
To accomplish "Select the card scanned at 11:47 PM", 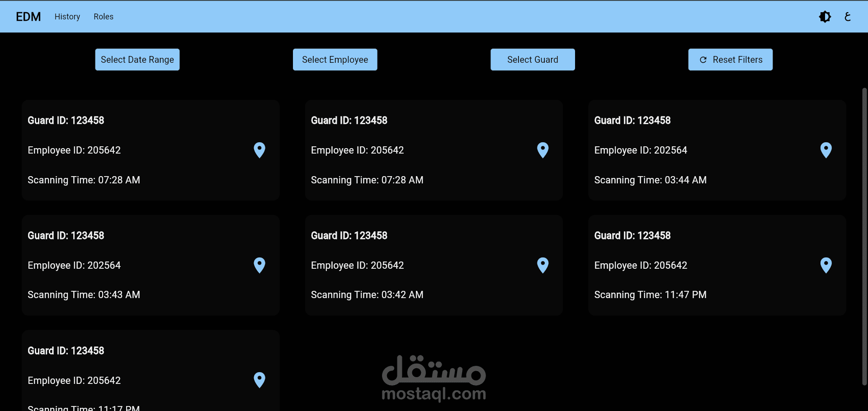I will point(717,265).
